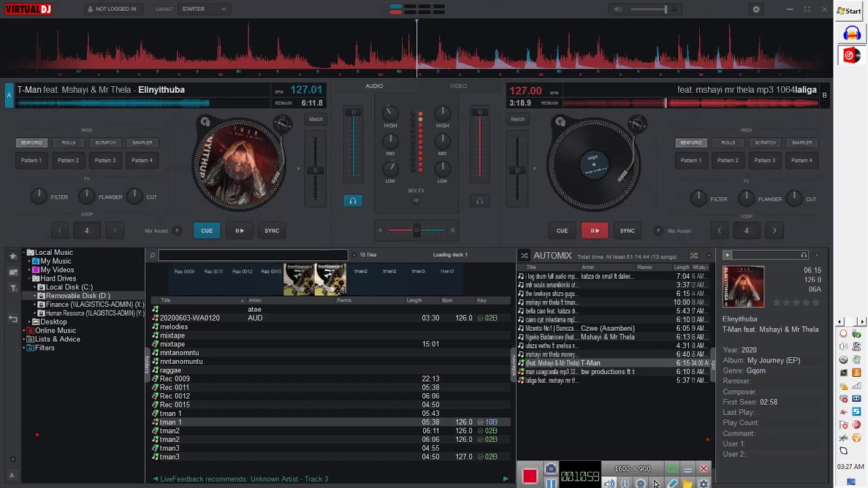Play the prelisten preview in info panel
Screen dimensions: 868x488
pos(728,256)
